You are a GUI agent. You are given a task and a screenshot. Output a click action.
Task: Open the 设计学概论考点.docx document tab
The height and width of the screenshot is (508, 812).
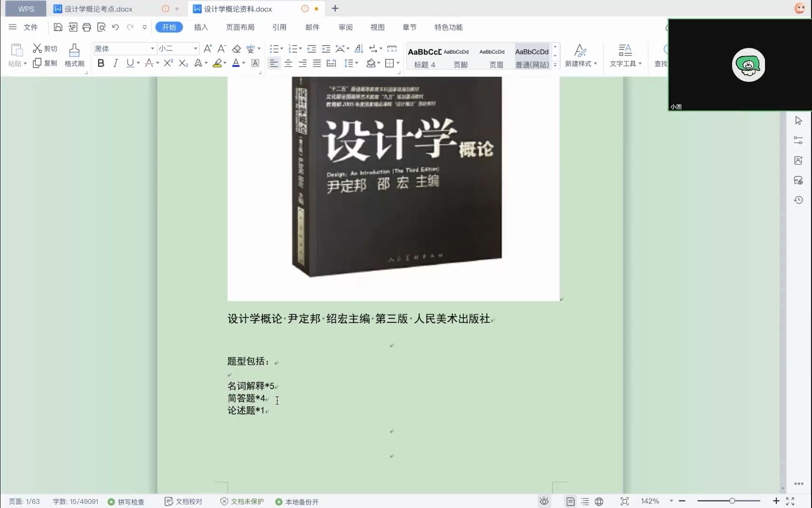98,8
